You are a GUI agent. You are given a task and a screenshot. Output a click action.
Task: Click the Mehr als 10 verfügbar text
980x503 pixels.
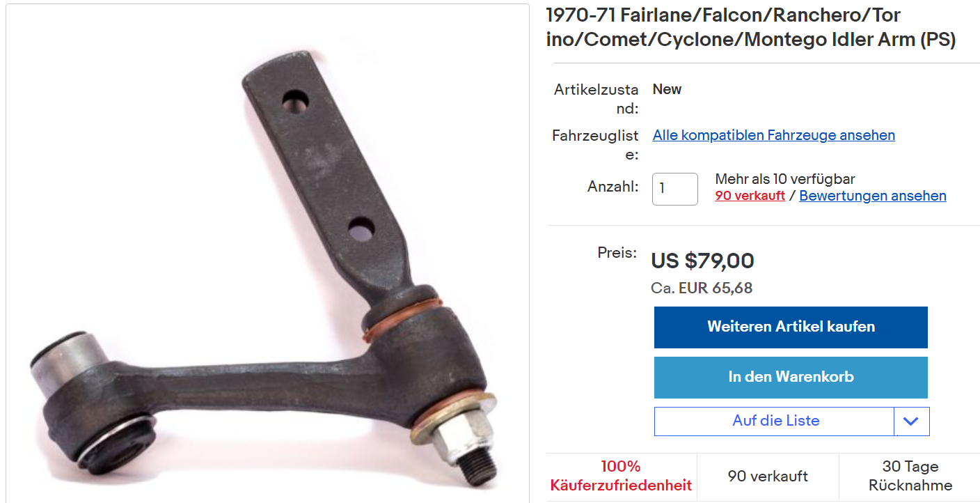[x=785, y=179]
